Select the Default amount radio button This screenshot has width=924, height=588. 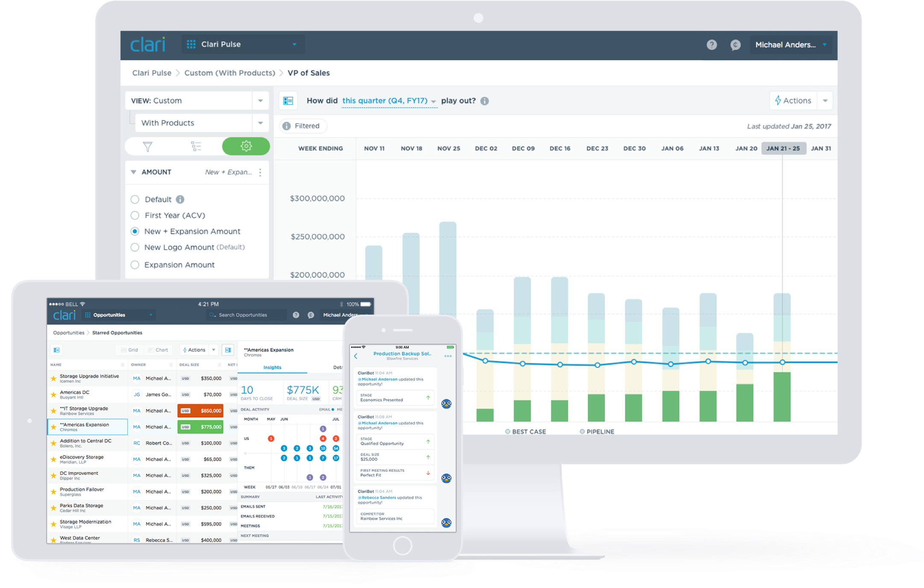135,199
